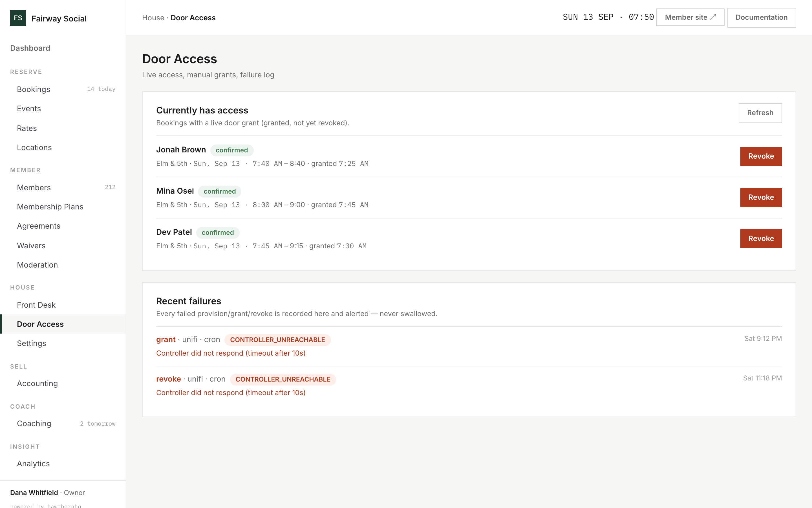Click the revoke failure entry label

pos(168,379)
